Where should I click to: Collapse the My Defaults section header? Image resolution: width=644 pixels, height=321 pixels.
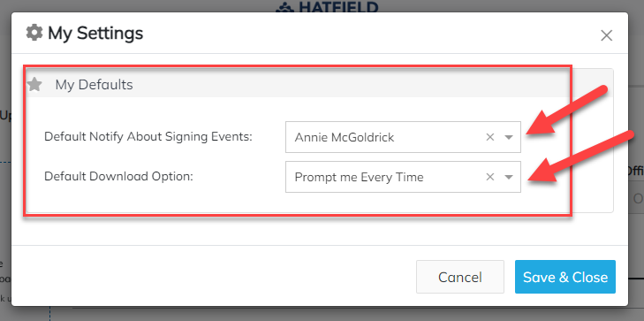tap(320, 85)
